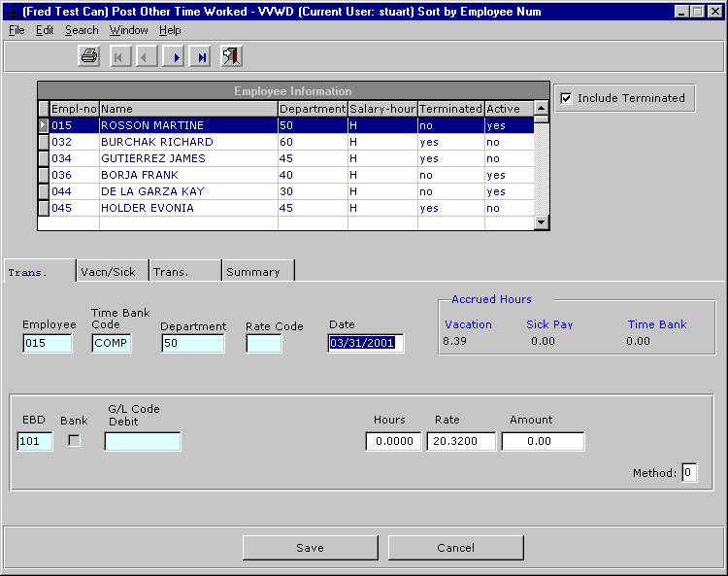Click the G/L Code Debit field
Viewport: 728px width, 576px height.
click(x=142, y=442)
